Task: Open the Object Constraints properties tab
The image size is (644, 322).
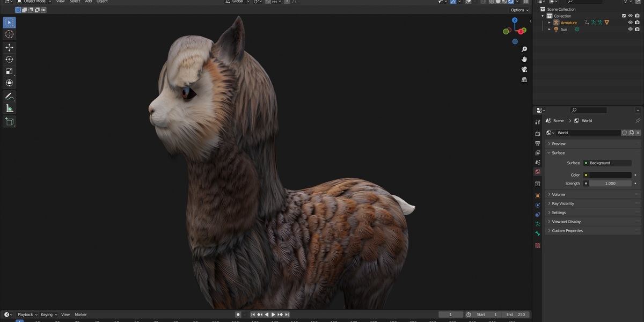Action: pyautogui.click(x=538, y=215)
